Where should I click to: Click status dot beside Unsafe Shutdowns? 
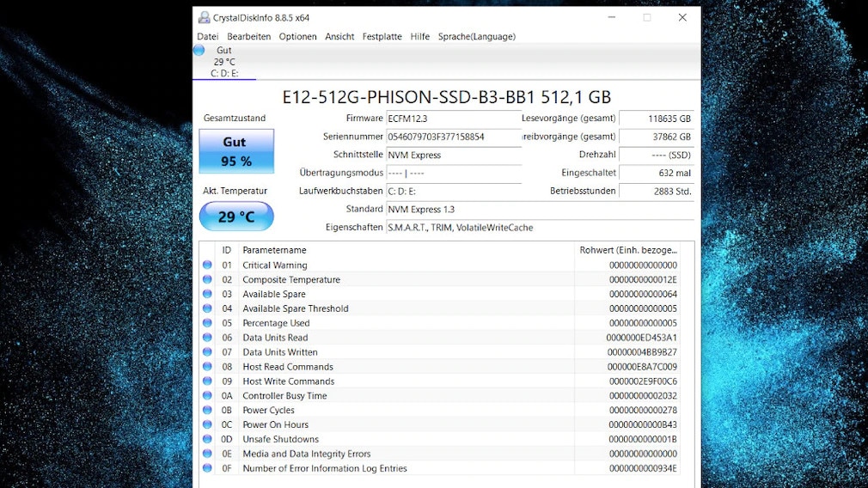[207, 439]
